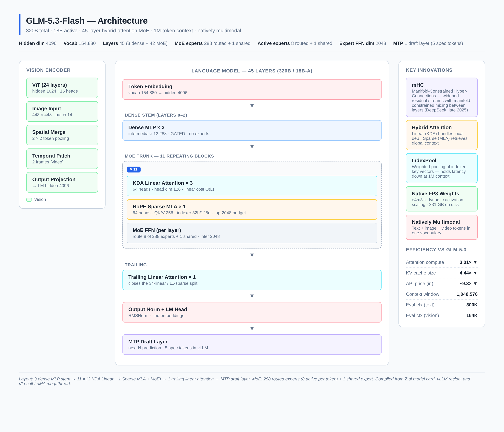Click the Hidden dim 4096 stat

click(37, 43)
